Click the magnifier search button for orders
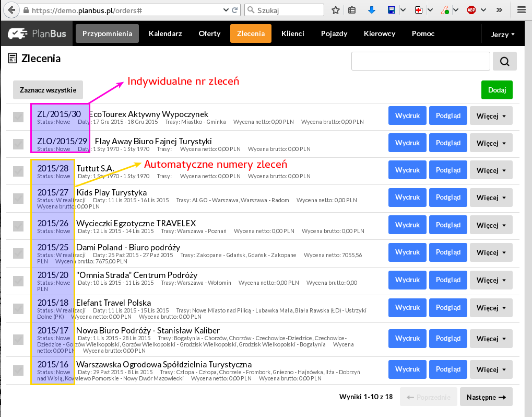Viewport: 532px width, 417px height. point(504,61)
